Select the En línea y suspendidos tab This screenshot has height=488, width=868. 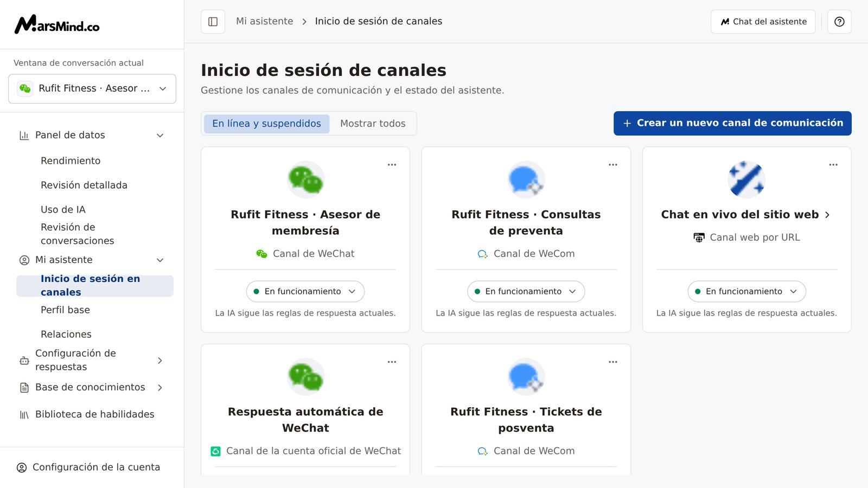[x=266, y=124]
